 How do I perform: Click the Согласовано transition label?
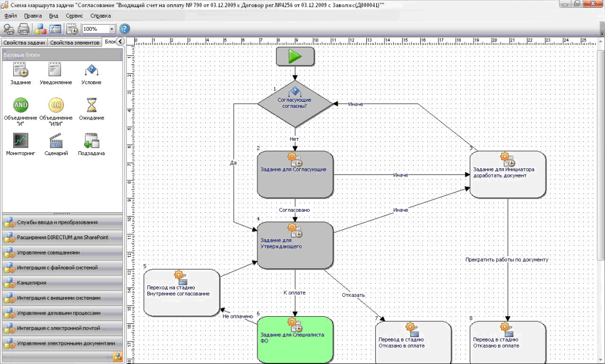294,209
